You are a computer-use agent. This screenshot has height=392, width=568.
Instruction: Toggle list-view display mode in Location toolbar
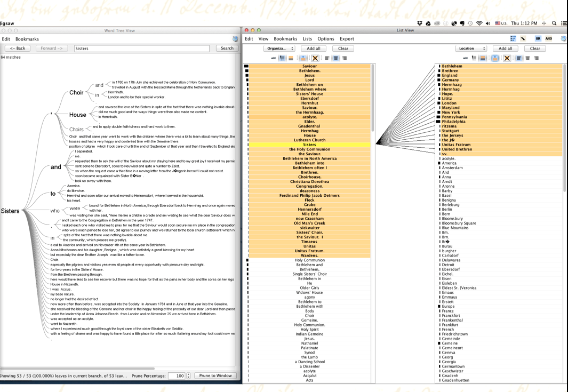pos(474,58)
